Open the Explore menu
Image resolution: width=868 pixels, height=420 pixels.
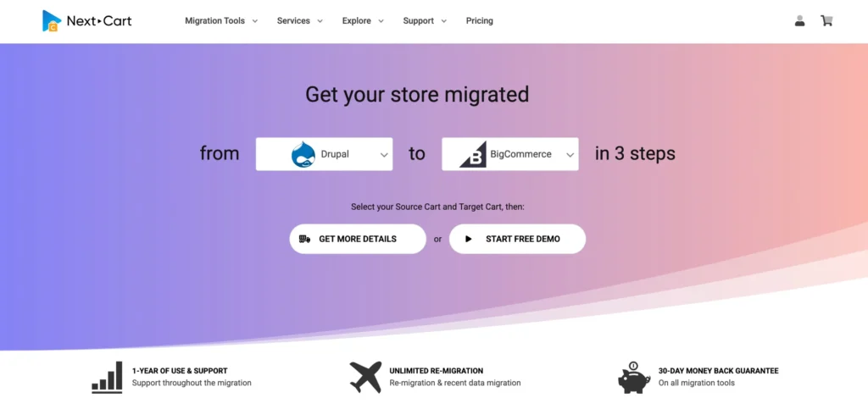pyautogui.click(x=357, y=21)
